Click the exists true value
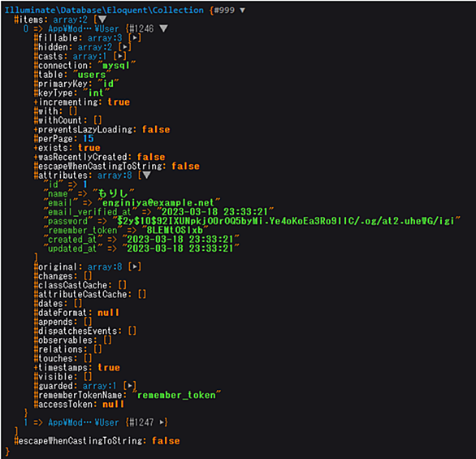476x459 pixels. pos(89,148)
